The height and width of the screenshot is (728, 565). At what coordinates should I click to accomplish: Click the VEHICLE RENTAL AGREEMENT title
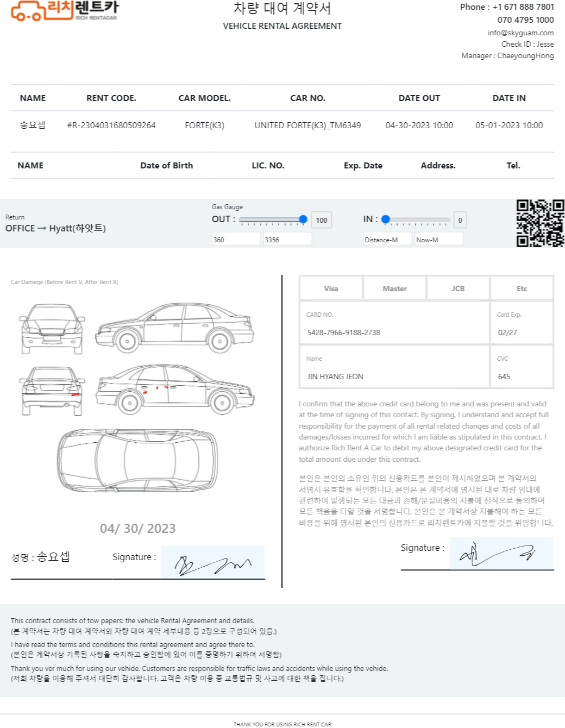pos(282,26)
